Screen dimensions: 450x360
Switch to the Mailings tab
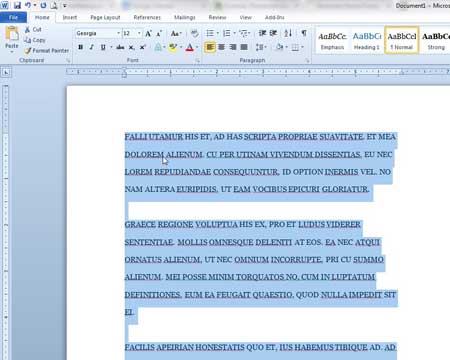tap(184, 17)
